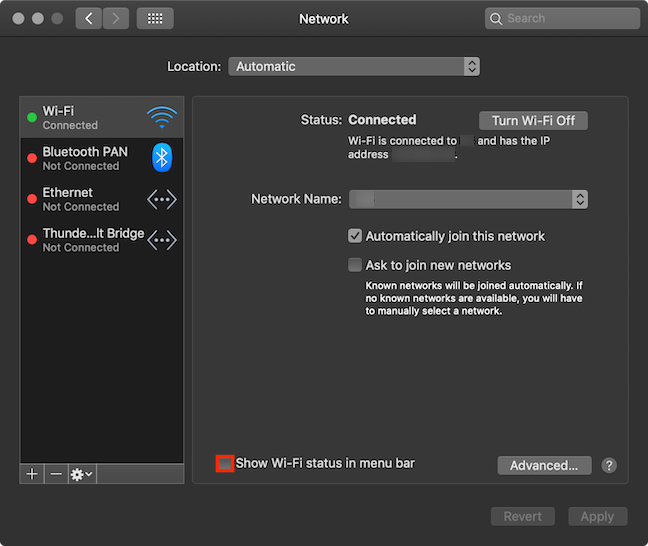Open the Advanced… settings button
This screenshot has width=648, height=546.
(544, 465)
